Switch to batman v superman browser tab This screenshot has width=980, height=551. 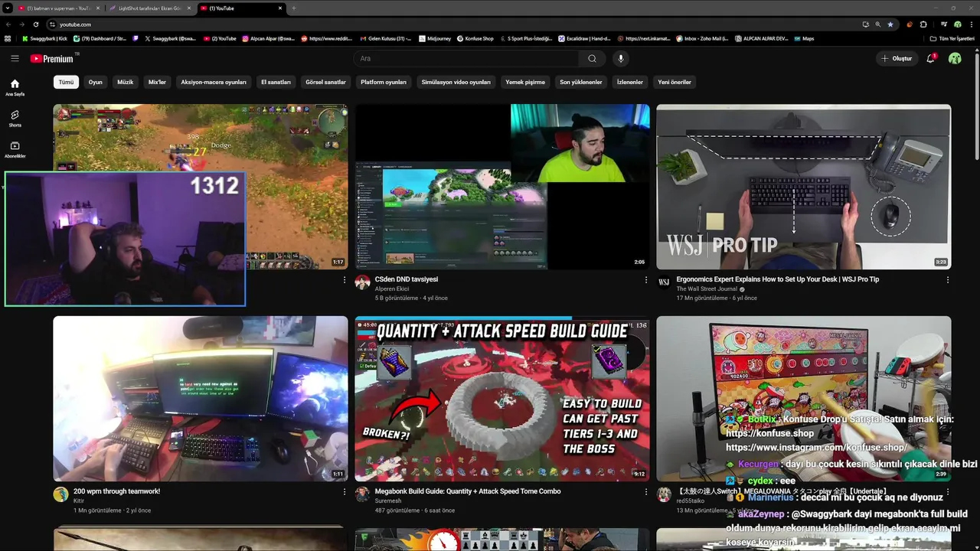(58, 8)
